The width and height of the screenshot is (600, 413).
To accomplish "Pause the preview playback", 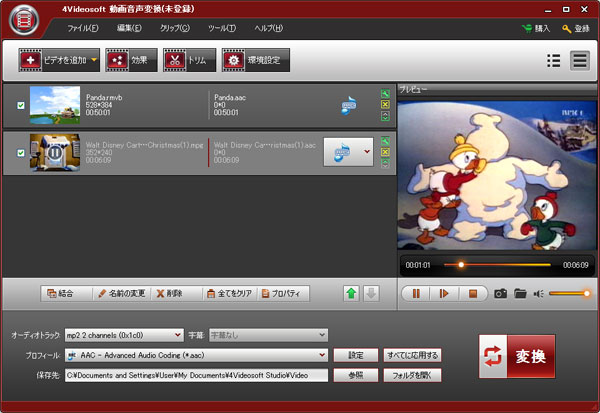I will [416, 294].
